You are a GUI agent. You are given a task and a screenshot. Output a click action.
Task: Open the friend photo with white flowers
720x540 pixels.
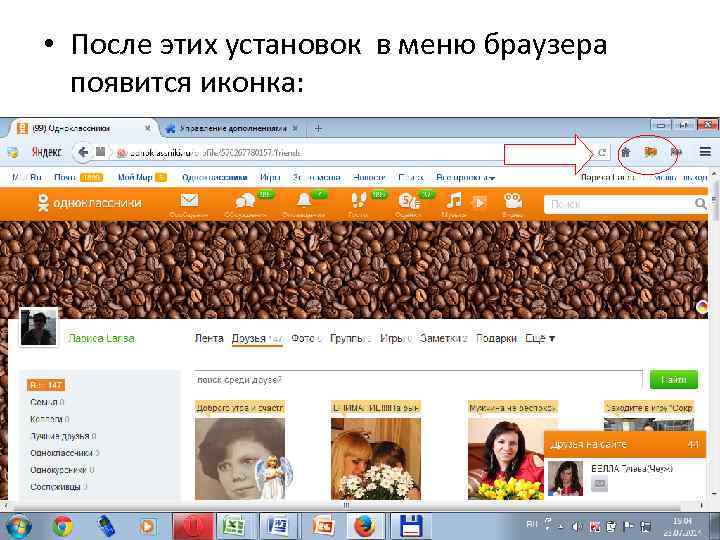tap(376, 458)
